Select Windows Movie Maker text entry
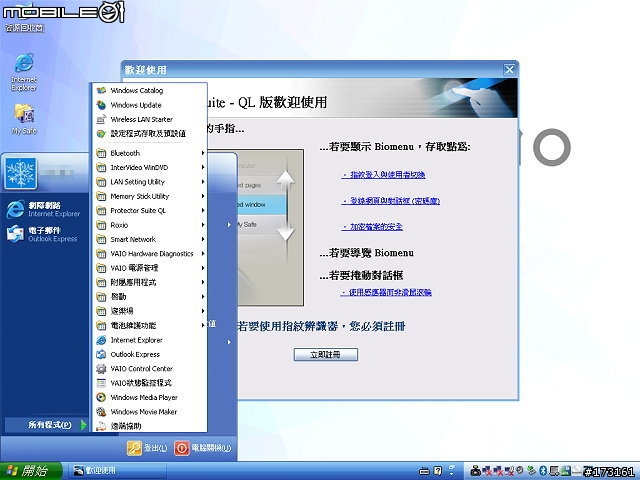 click(144, 412)
